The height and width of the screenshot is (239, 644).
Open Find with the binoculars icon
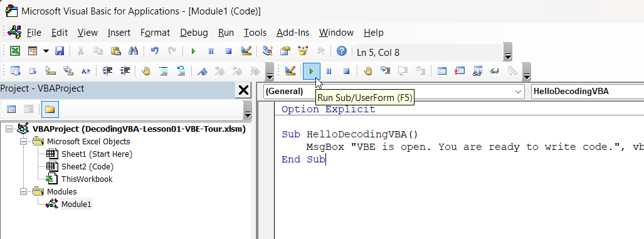pyautogui.click(x=133, y=51)
